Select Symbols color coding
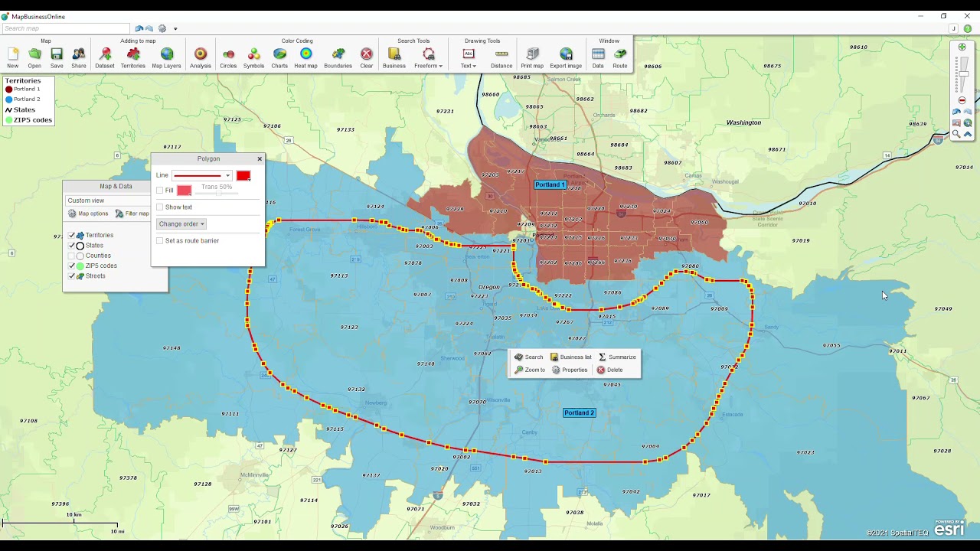Screen dimensions: 980x551 tap(253, 57)
